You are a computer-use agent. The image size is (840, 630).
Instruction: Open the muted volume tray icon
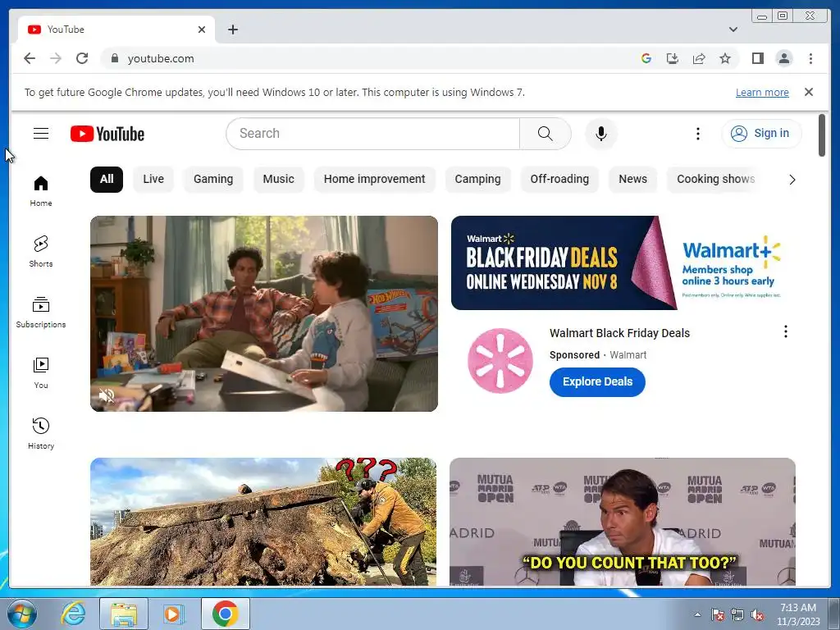(757, 615)
